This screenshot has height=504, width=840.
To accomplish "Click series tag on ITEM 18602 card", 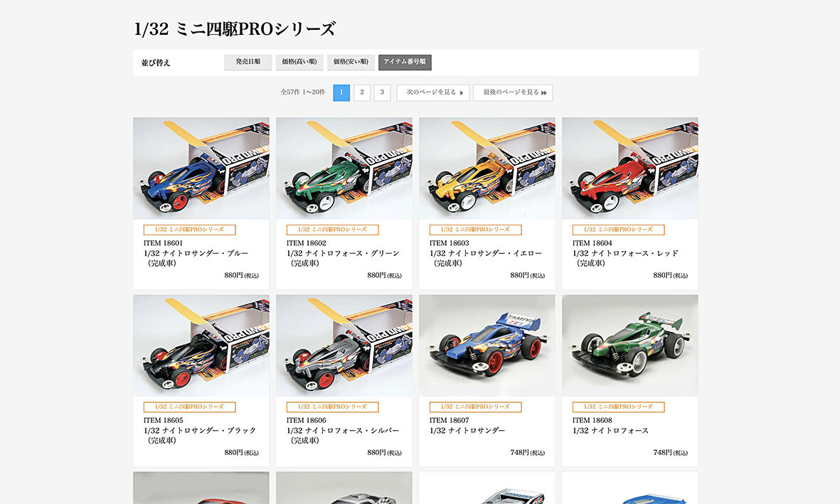I will 333,230.
